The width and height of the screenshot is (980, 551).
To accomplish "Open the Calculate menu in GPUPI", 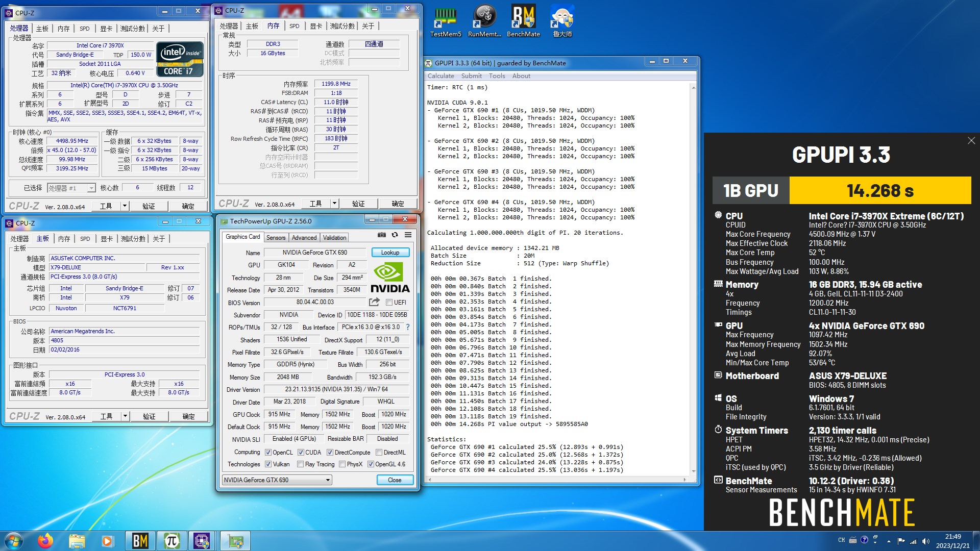I will click(x=440, y=76).
